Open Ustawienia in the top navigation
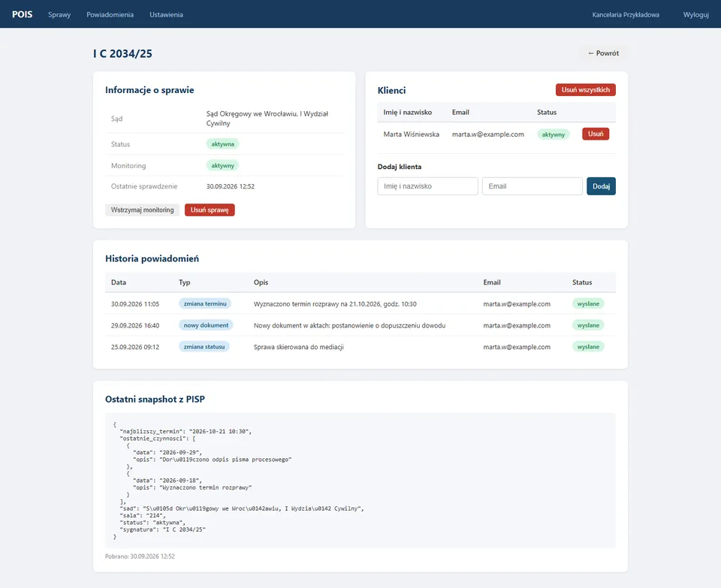Screen dimensions: 721x588 [166, 15]
